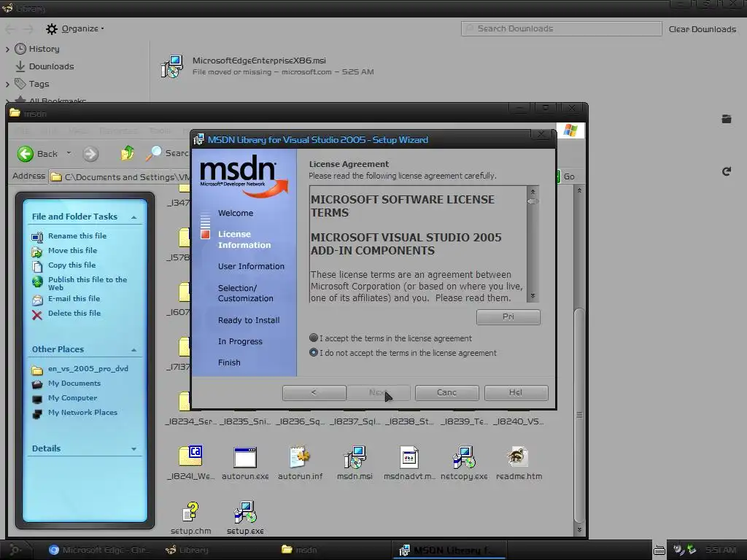This screenshot has height=560, width=747.
Task: Expand the Details panel
Action: point(134,449)
